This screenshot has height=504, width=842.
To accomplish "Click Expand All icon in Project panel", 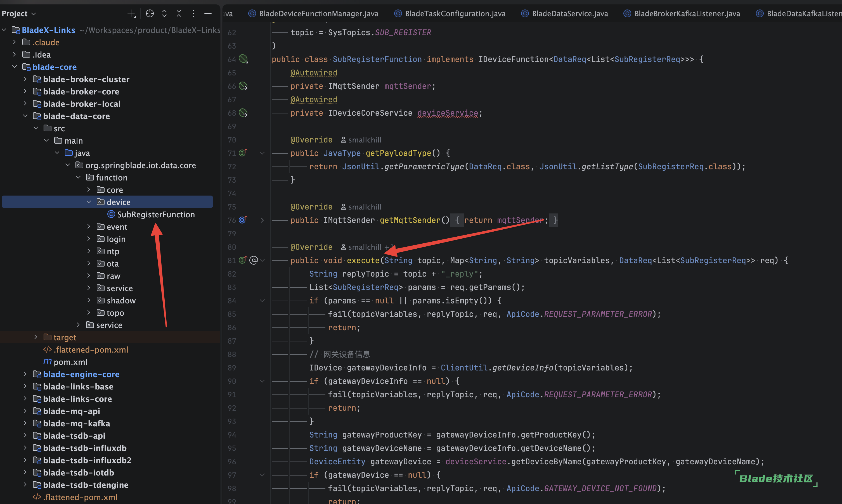I will (164, 14).
